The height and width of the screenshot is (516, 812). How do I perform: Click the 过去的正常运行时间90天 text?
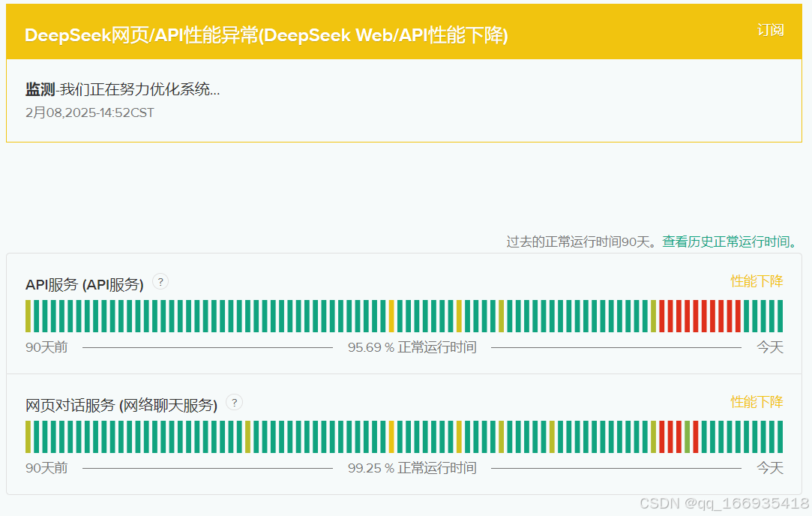[x=580, y=241]
